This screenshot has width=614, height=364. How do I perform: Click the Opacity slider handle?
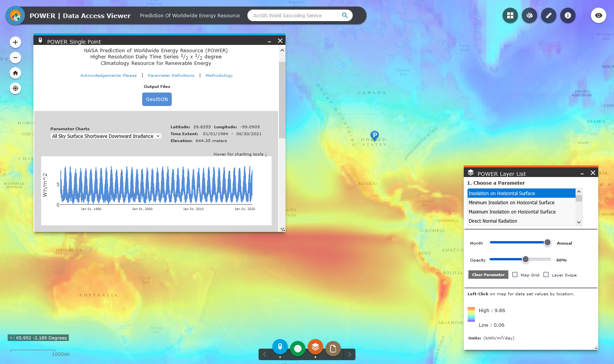tap(525, 260)
